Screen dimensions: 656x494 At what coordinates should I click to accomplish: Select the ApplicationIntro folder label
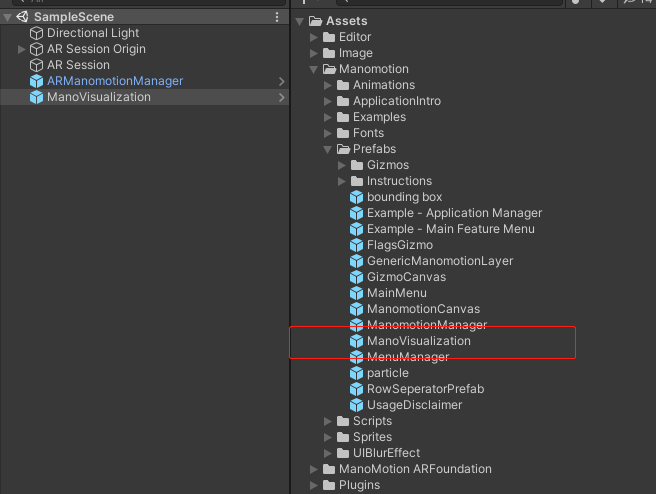[x=397, y=101]
